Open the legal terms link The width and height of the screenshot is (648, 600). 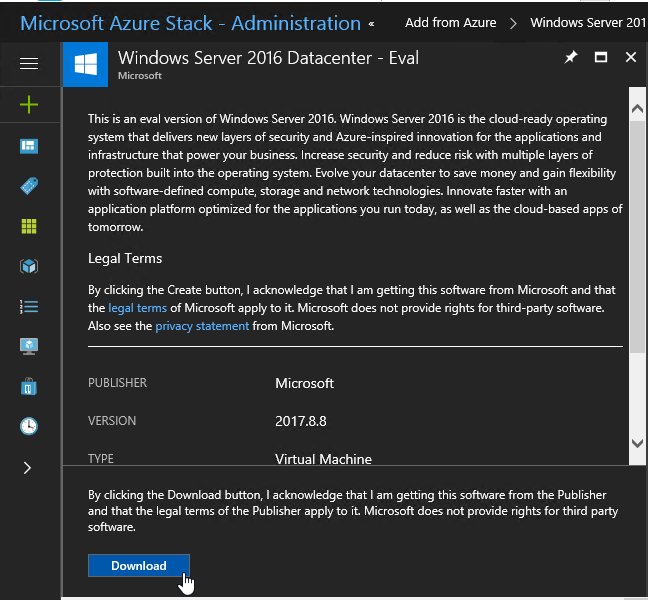tap(138, 308)
